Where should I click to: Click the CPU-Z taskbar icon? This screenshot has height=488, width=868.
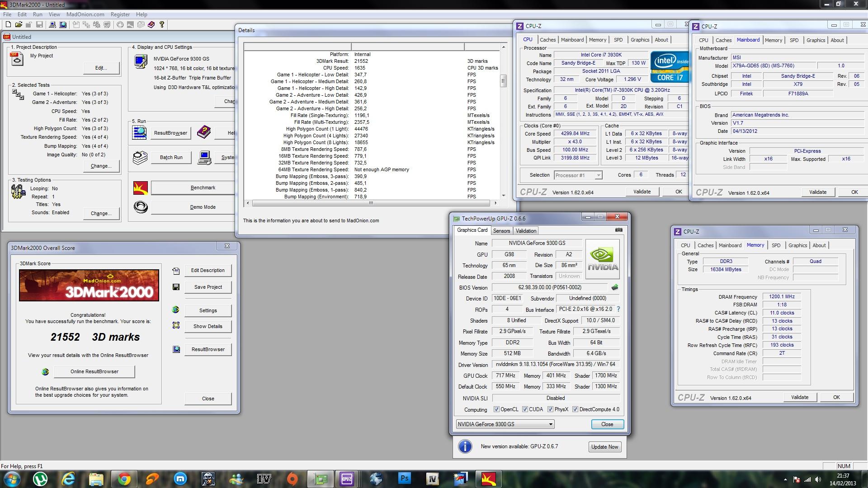[x=347, y=479]
